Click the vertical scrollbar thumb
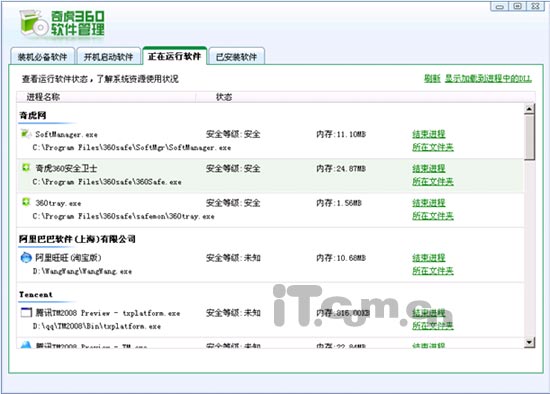The height and width of the screenshot is (394, 550). pos(529,137)
